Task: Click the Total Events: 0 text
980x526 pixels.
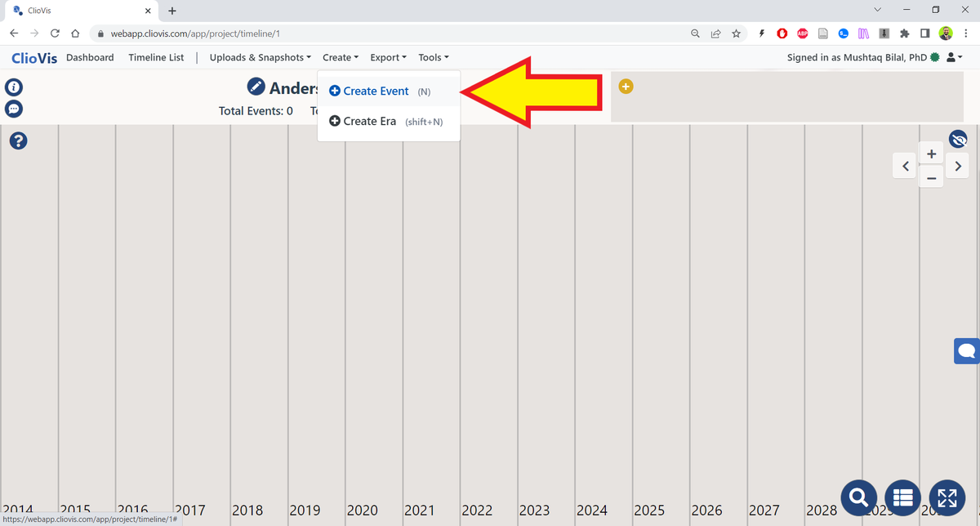Action: (256, 111)
